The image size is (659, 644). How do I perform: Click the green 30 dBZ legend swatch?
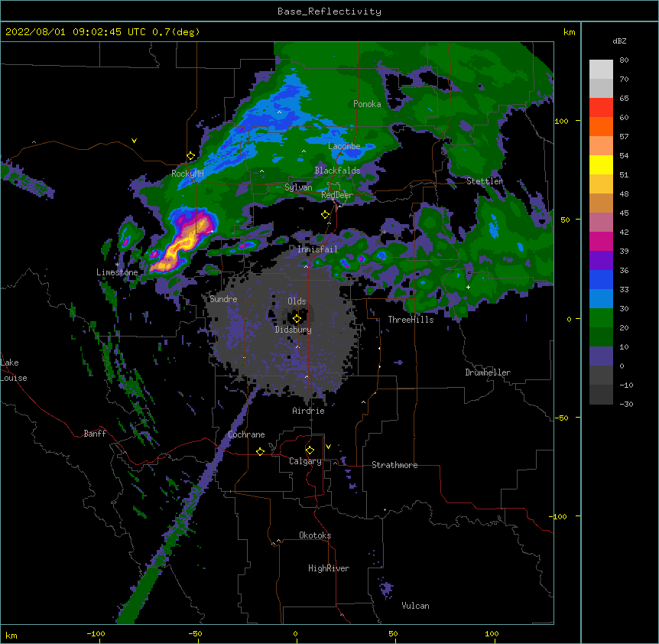601,318
